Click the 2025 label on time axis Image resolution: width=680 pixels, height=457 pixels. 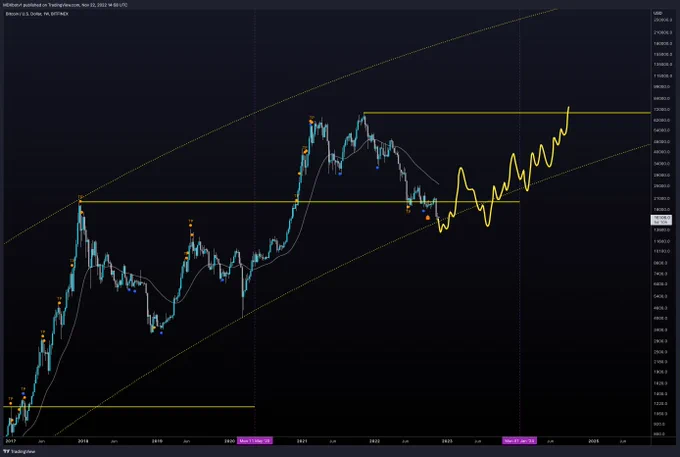[593, 441]
